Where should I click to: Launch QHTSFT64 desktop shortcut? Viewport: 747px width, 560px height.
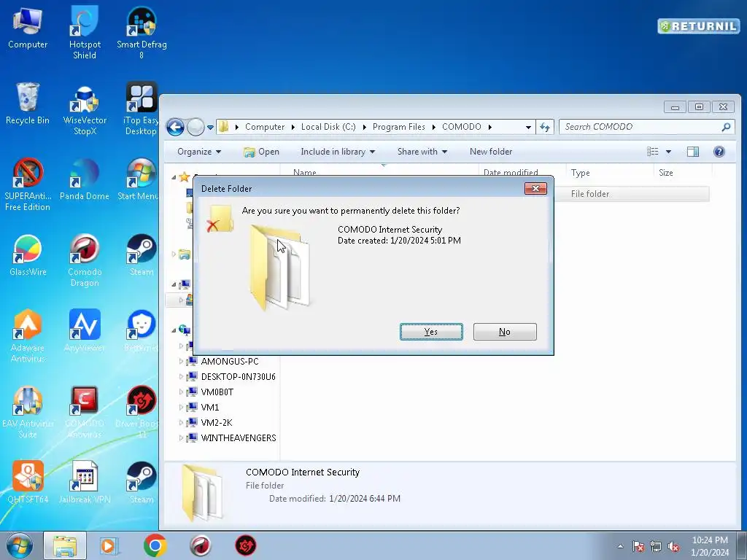[x=28, y=483]
